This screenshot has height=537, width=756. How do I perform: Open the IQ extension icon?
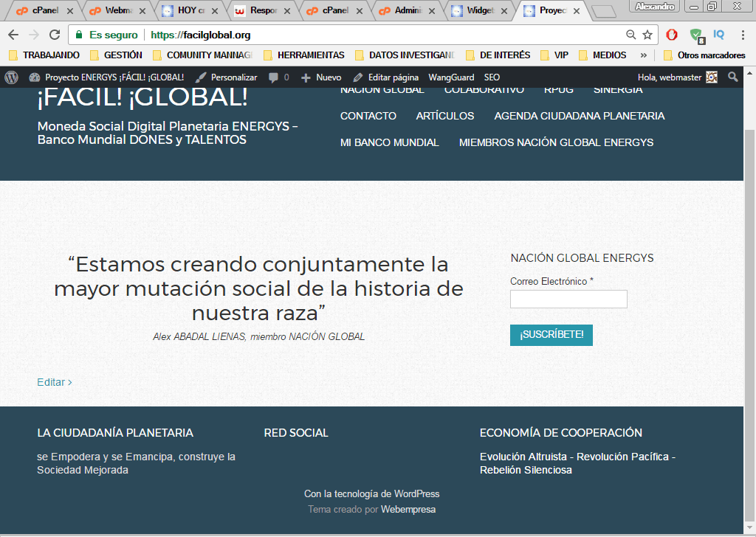[x=718, y=35]
